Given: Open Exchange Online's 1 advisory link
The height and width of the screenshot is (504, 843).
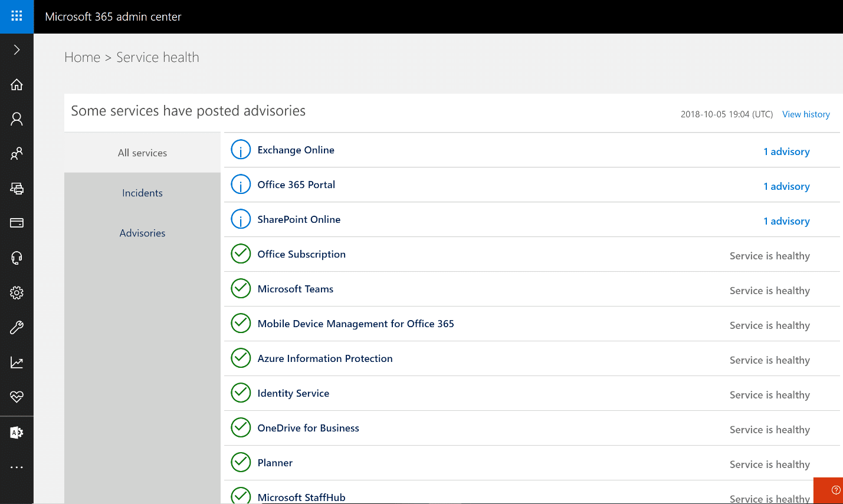Looking at the screenshot, I should (x=786, y=151).
